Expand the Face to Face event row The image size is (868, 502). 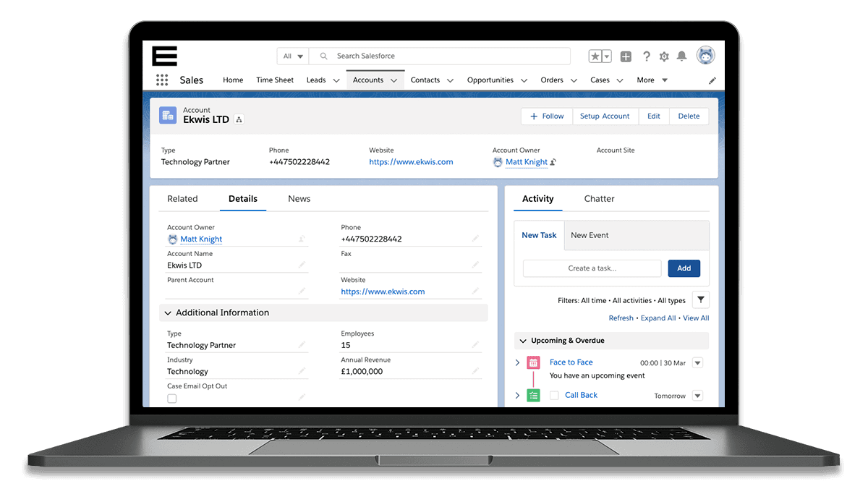point(517,362)
